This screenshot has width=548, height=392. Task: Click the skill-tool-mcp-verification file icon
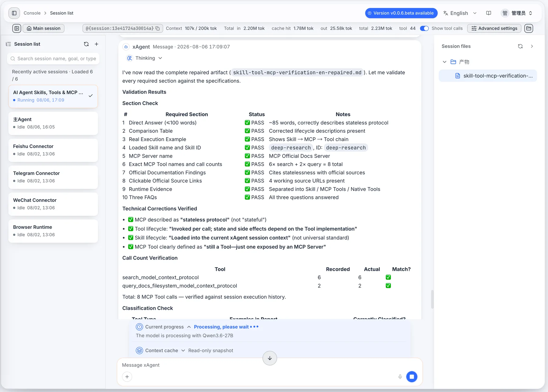click(458, 76)
